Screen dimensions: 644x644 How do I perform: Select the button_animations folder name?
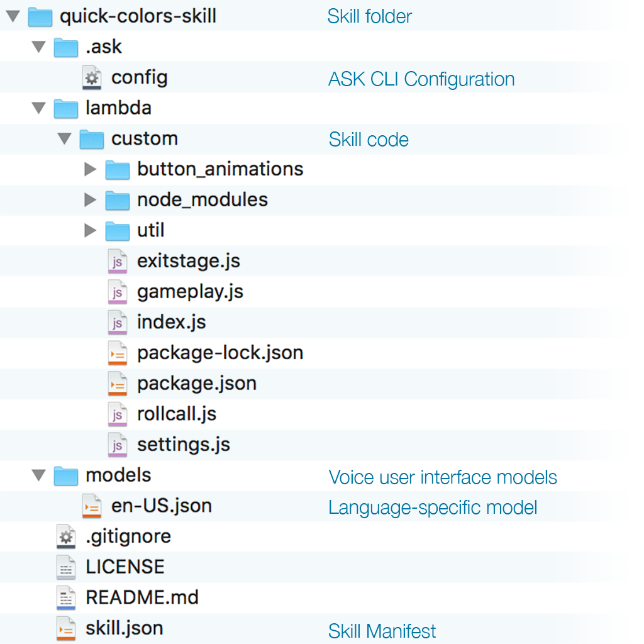220,169
